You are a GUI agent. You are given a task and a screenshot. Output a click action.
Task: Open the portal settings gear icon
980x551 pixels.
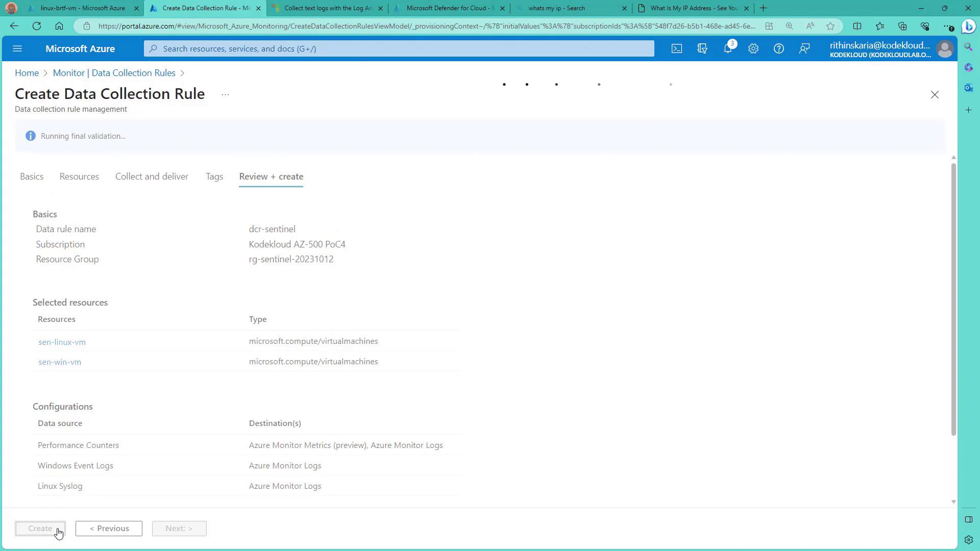(753, 49)
